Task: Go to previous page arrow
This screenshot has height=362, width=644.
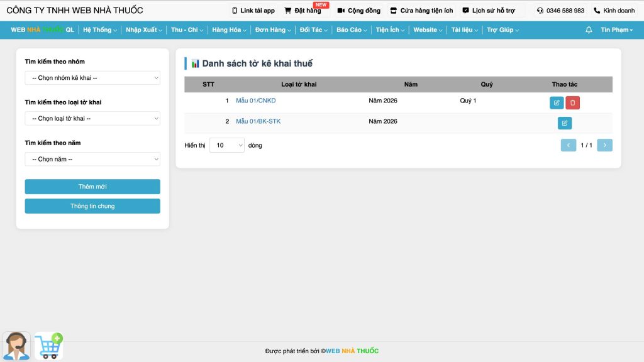Action: tap(569, 145)
